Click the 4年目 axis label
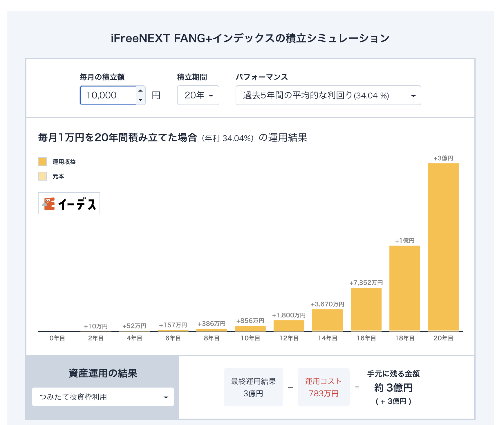Image resolution: width=504 pixels, height=425 pixels. click(x=134, y=338)
